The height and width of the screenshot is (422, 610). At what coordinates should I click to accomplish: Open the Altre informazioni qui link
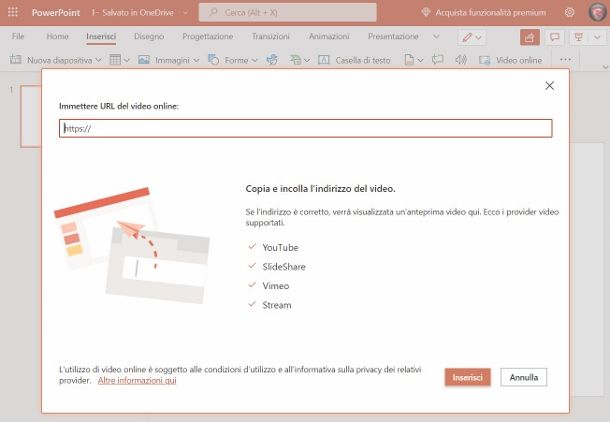point(137,380)
